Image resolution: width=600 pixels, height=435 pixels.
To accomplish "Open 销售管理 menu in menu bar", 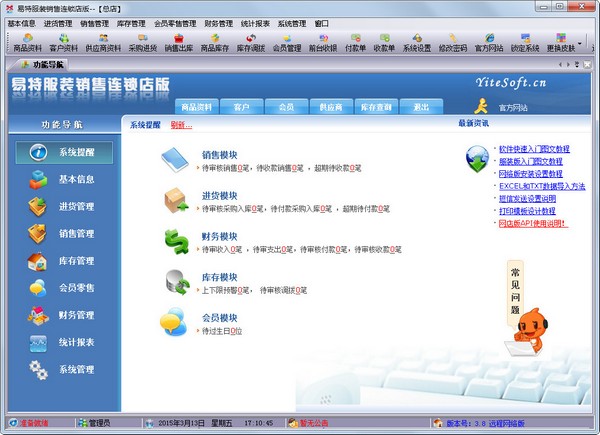I will 95,24.
